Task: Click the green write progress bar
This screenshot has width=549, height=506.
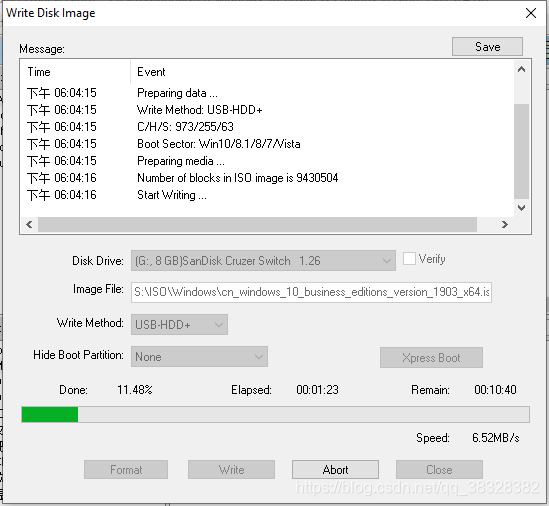Action: click(50, 415)
